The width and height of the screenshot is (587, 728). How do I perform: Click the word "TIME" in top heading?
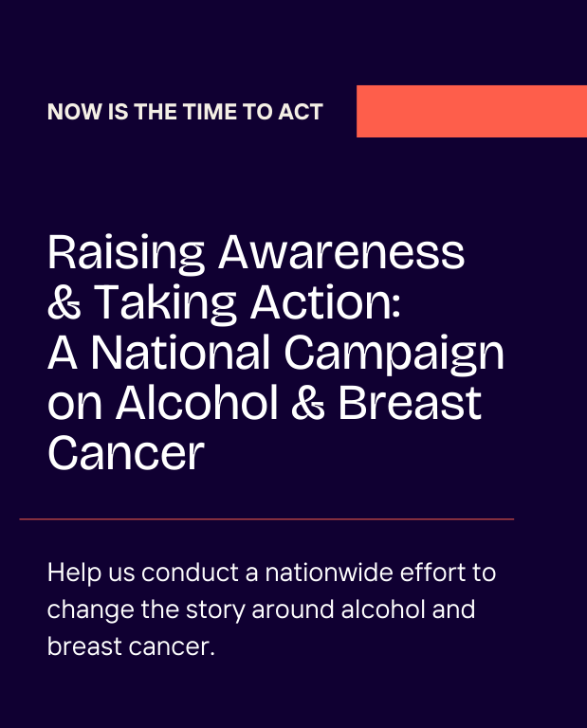[x=210, y=112]
